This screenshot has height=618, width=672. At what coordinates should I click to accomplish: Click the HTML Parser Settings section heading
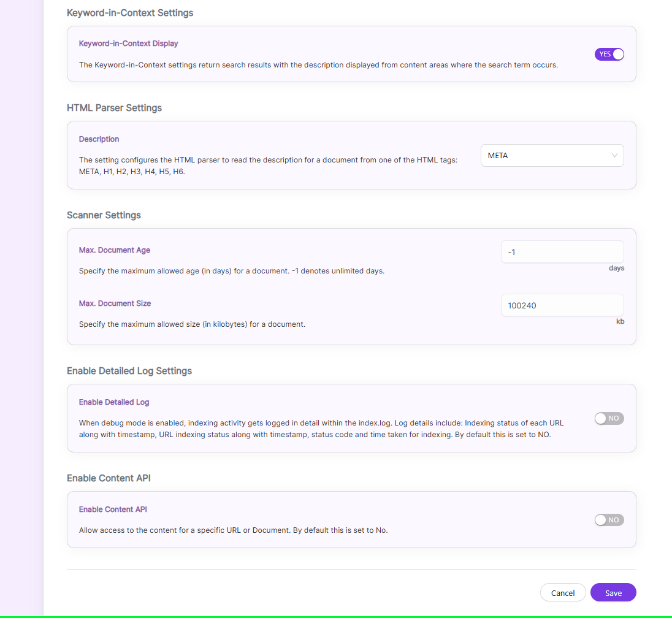tap(115, 108)
